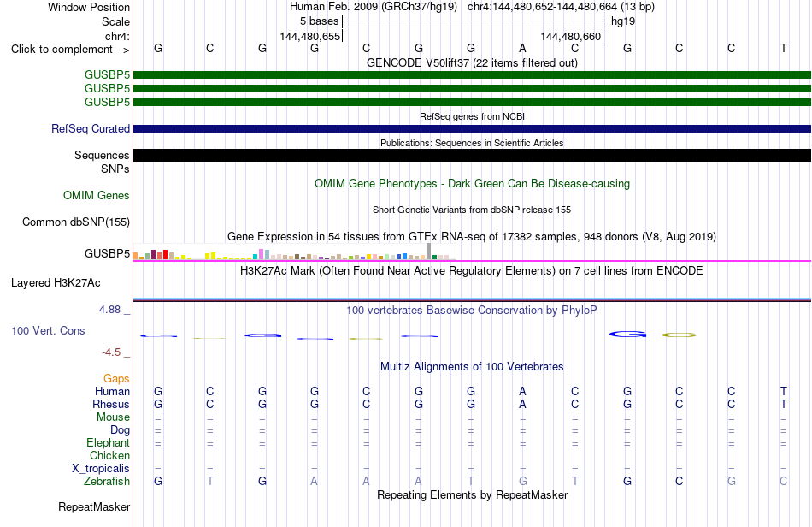Image resolution: width=812 pixels, height=527 pixels.
Task: Click the "chr4:" ruler label
Action: tap(117, 36)
